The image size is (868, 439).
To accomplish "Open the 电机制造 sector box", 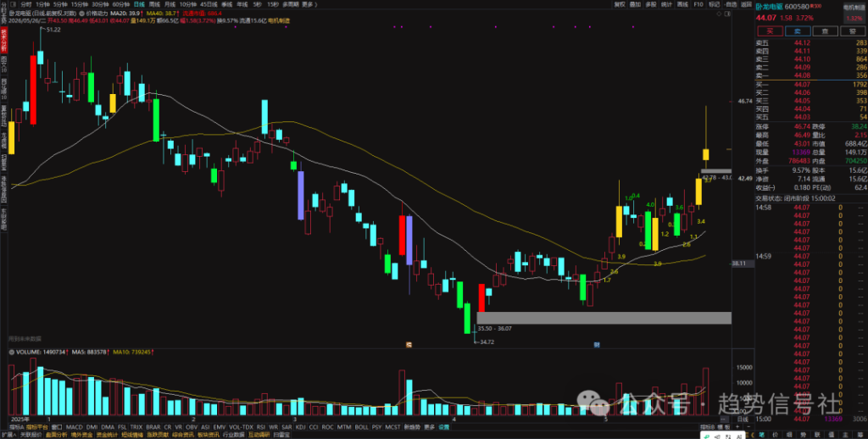I will 854,14.
